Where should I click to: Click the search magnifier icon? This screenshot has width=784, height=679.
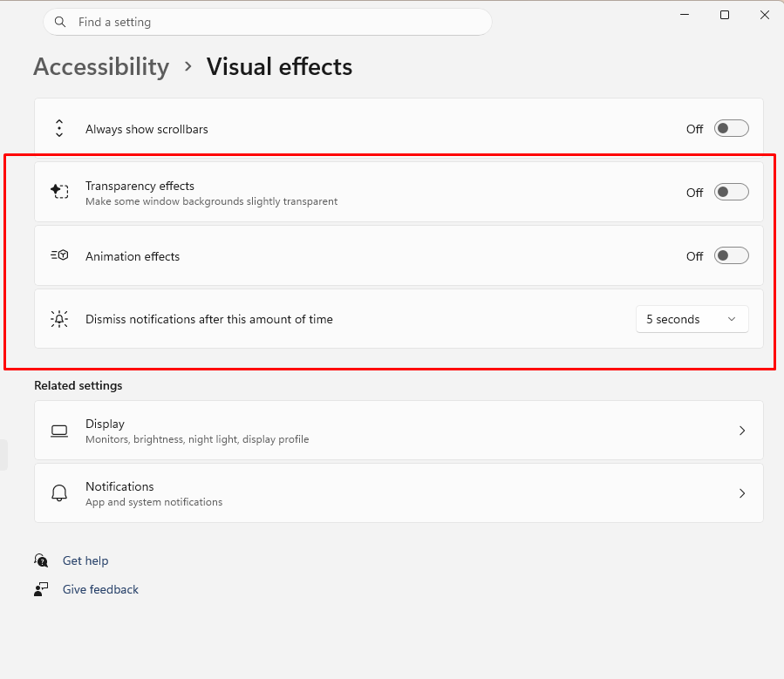click(x=60, y=22)
